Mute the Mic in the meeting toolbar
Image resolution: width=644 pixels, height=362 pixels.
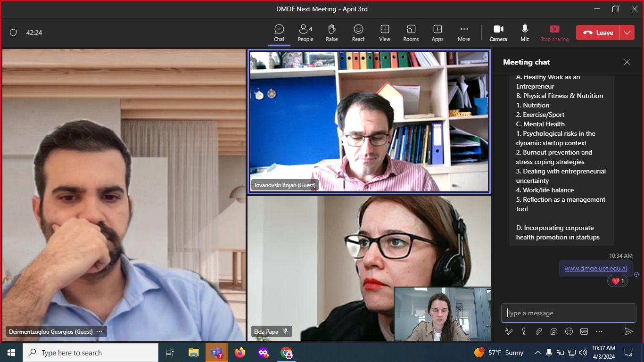525,33
